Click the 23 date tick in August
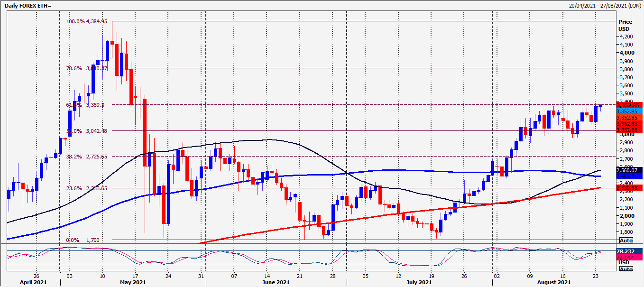Image resolution: width=644 pixels, height=287 pixels. click(x=595, y=275)
